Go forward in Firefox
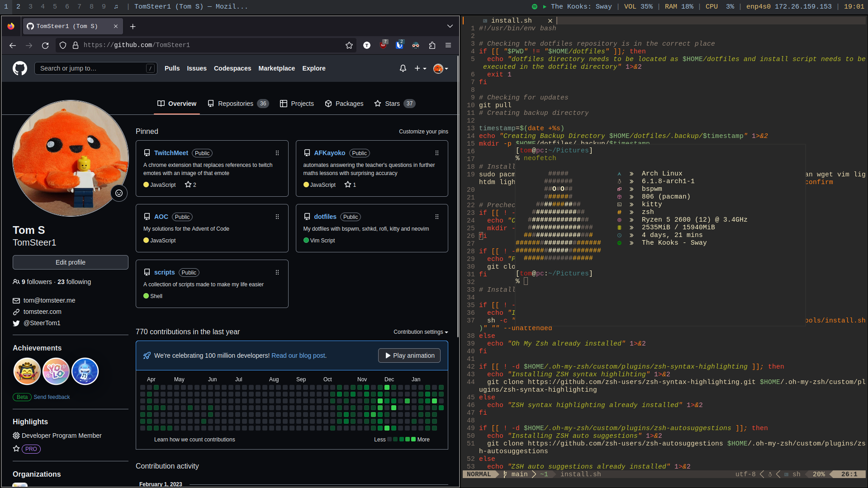This screenshot has height=488, width=868. point(29,45)
